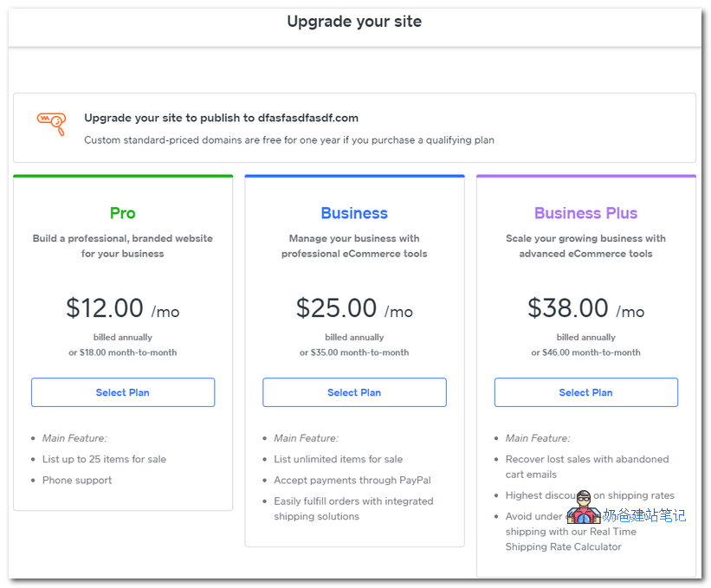Screen dimensions: 711x588
Task: Click the Upgrade your site page title
Action: pyautogui.click(x=354, y=22)
